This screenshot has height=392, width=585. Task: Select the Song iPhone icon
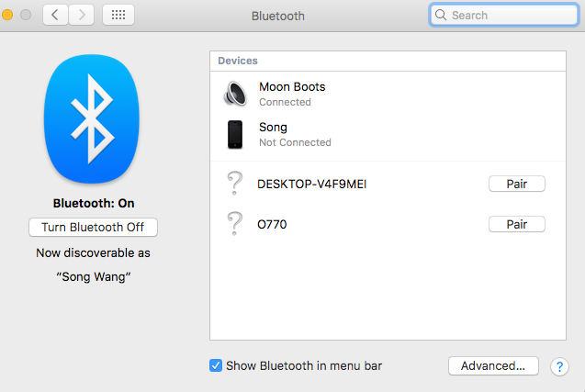point(235,134)
